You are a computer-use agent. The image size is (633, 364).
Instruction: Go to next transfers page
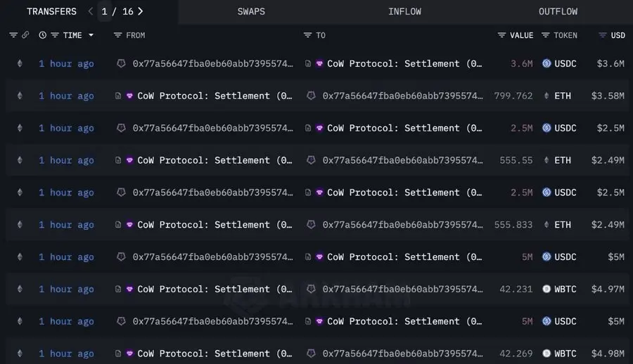click(140, 11)
